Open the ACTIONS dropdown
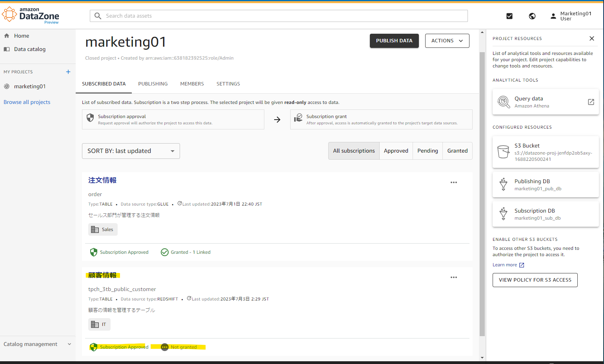 [447, 41]
